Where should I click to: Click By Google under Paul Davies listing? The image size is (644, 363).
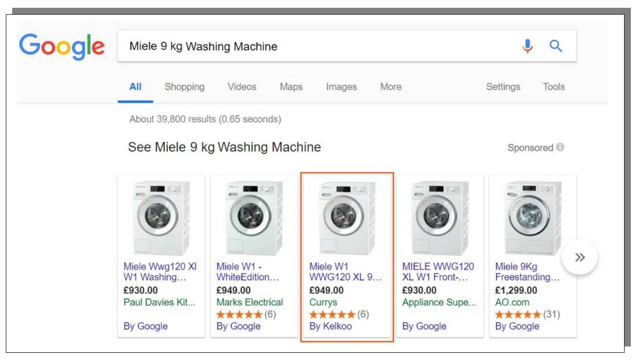pos(145,326)
